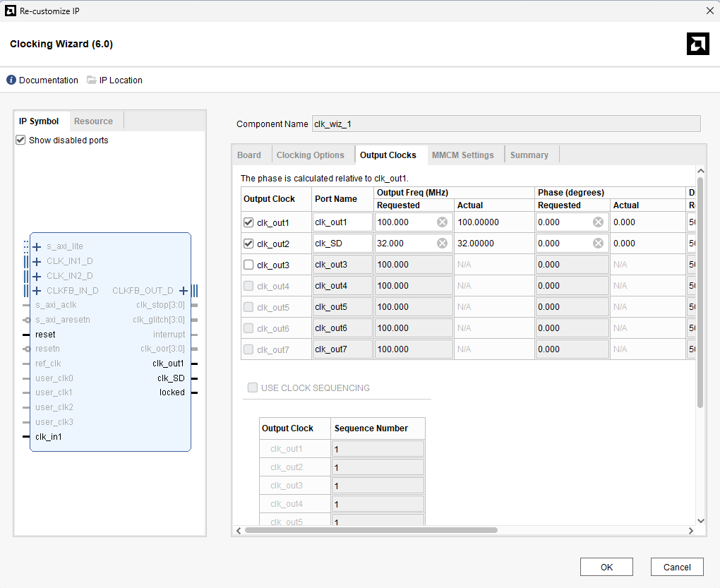Open the Clocking Options tab

click(310, 155)
